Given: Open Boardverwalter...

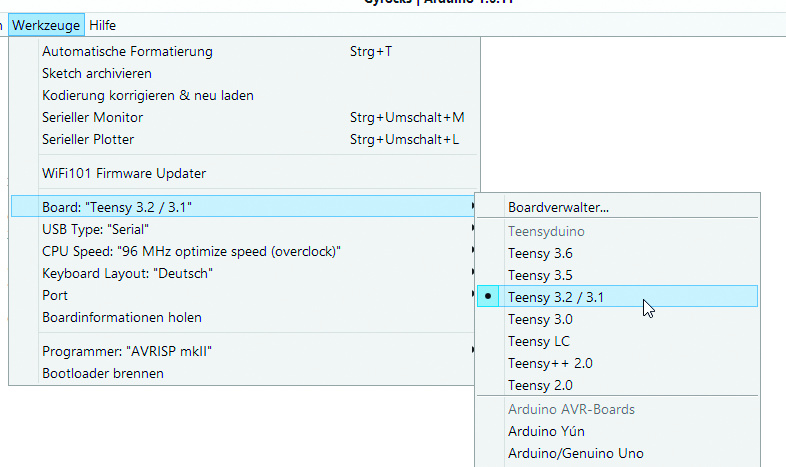Looking at the screenshot, I should point(558,208).
